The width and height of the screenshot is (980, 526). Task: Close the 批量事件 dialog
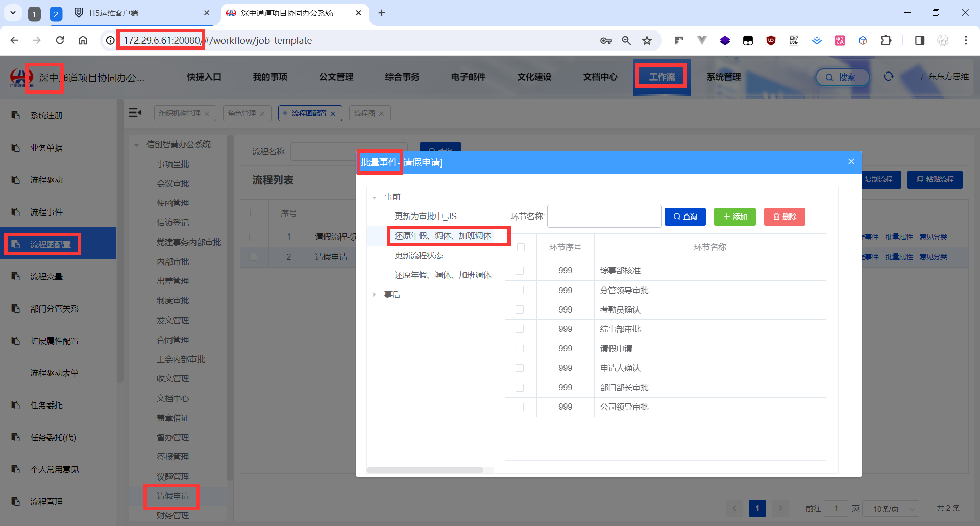click(851, 162)
